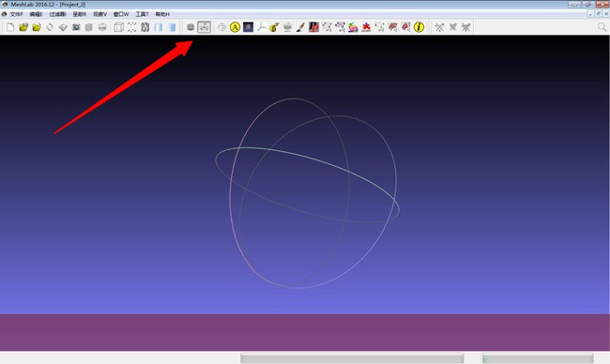The width and height of the screenshot is (610, 364).
Task: Import a mesh with the second folder icon
Action: [x=37, y=27]
